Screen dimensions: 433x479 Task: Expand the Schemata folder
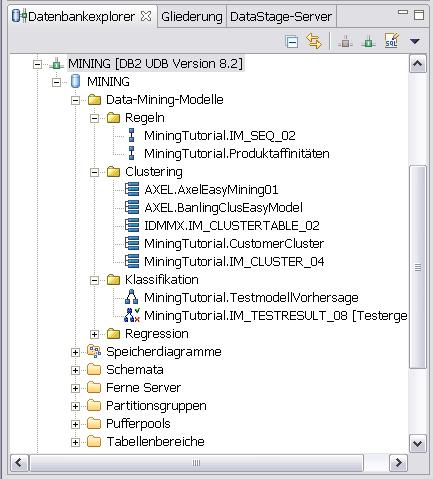76,370
